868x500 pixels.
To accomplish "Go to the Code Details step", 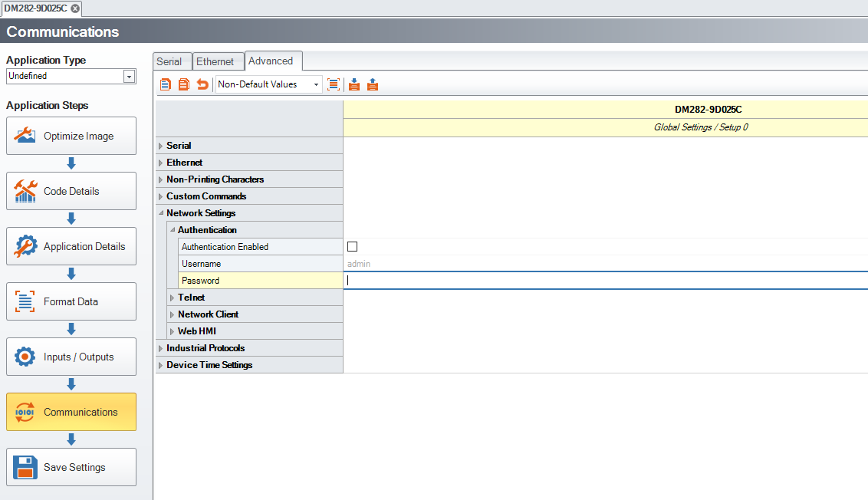I will (x=71, y=191).
